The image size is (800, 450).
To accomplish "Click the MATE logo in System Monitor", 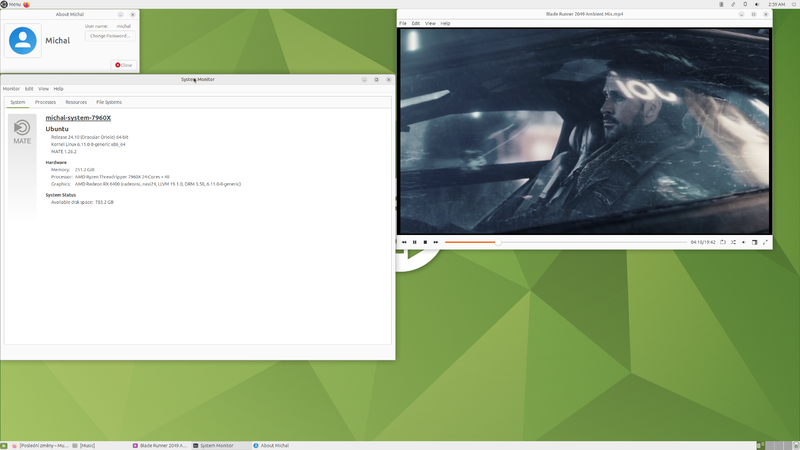I will pyautogui.click(x=22, y=132).
